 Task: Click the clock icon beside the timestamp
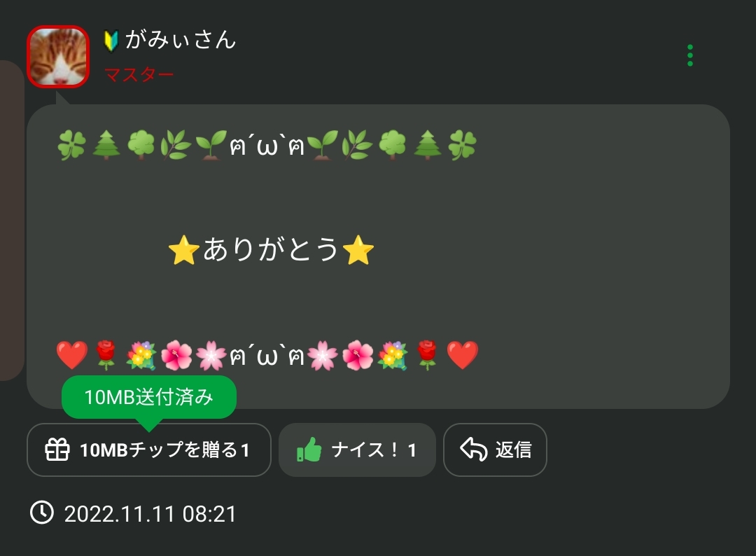pos(42,512)
